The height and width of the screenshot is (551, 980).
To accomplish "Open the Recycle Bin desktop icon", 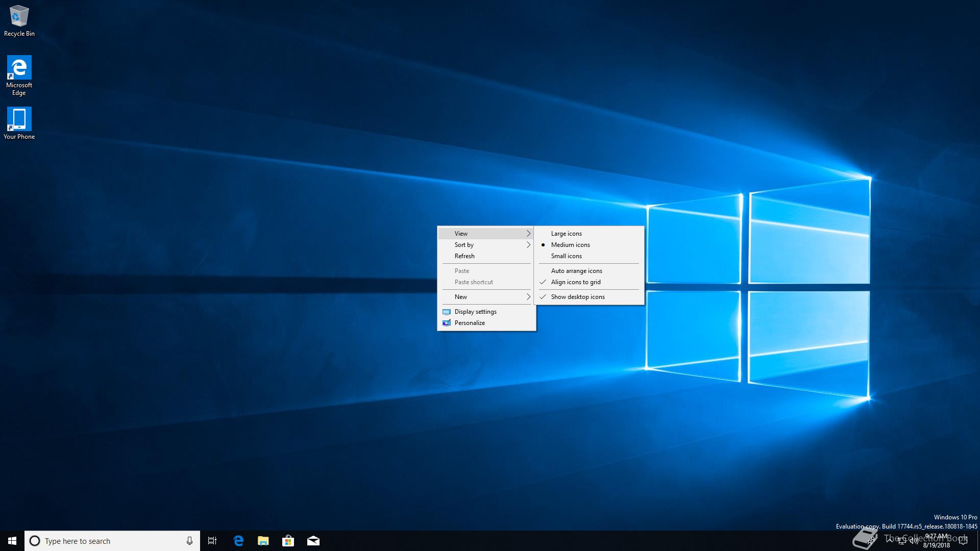I will point(19,18).
